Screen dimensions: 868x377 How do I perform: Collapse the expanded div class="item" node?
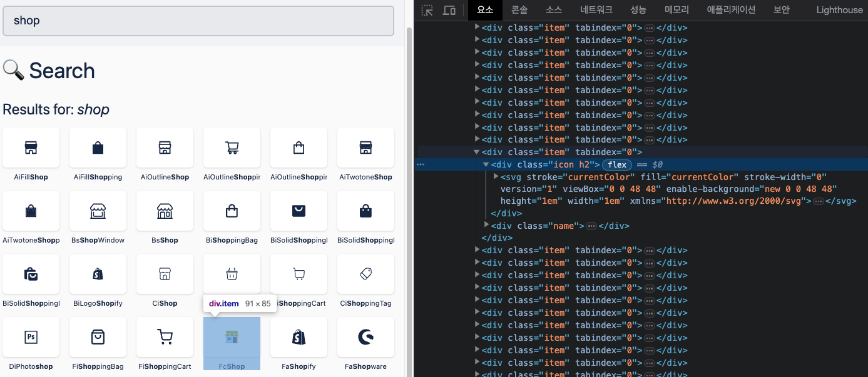(477, 152)
